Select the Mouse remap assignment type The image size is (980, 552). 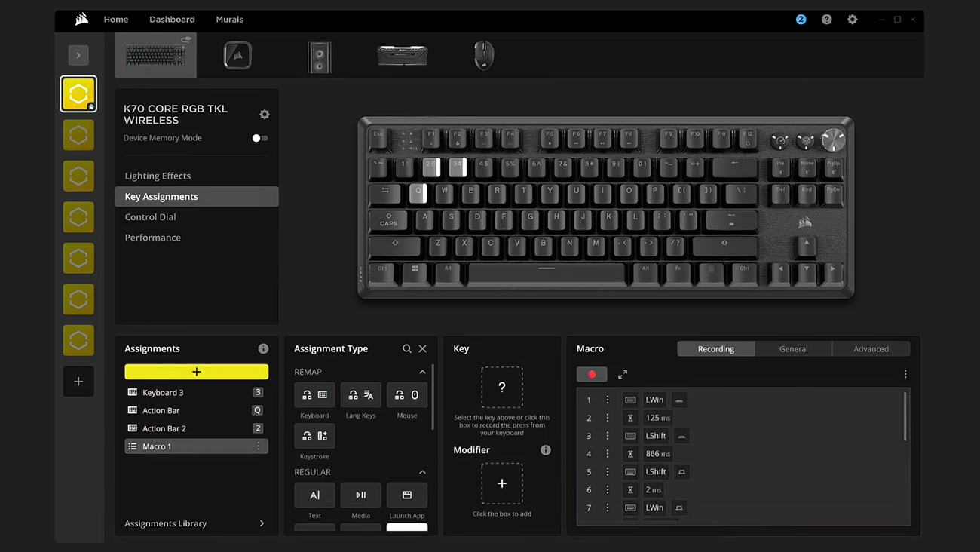tap(407, 394)
